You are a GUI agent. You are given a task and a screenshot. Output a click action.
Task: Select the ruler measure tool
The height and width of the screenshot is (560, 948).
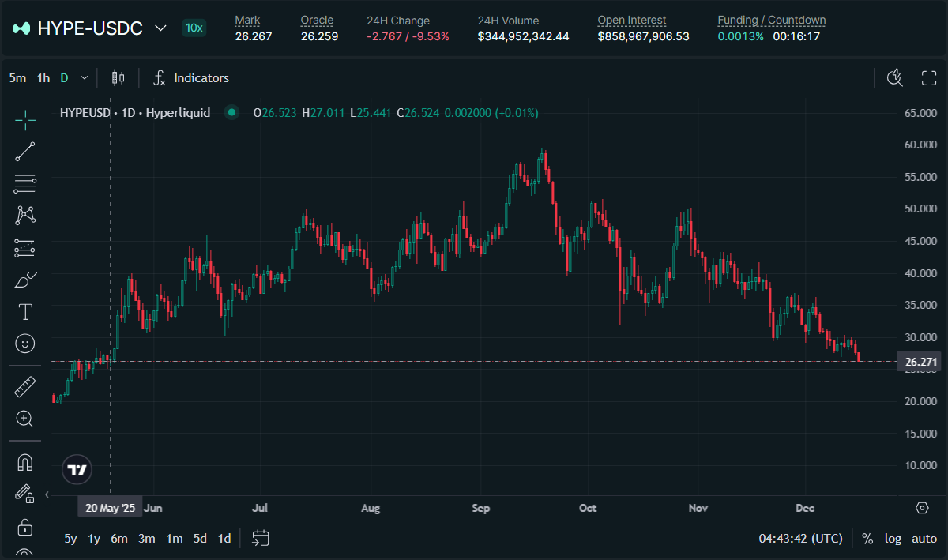25,387
